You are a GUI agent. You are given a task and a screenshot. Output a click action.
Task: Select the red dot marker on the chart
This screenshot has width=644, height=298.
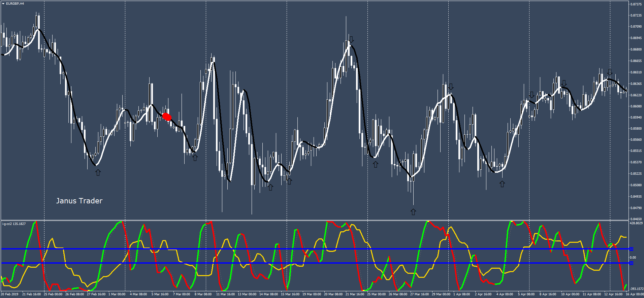167,117
